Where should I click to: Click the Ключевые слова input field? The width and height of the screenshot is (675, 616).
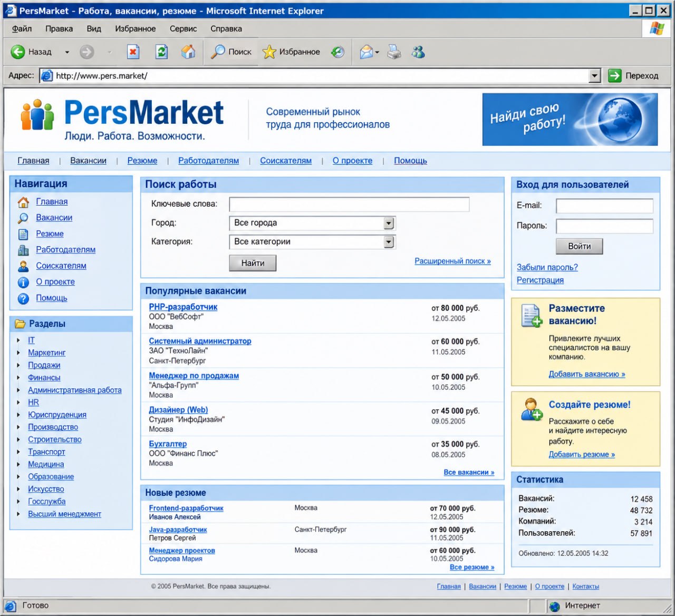coord(349,204)
